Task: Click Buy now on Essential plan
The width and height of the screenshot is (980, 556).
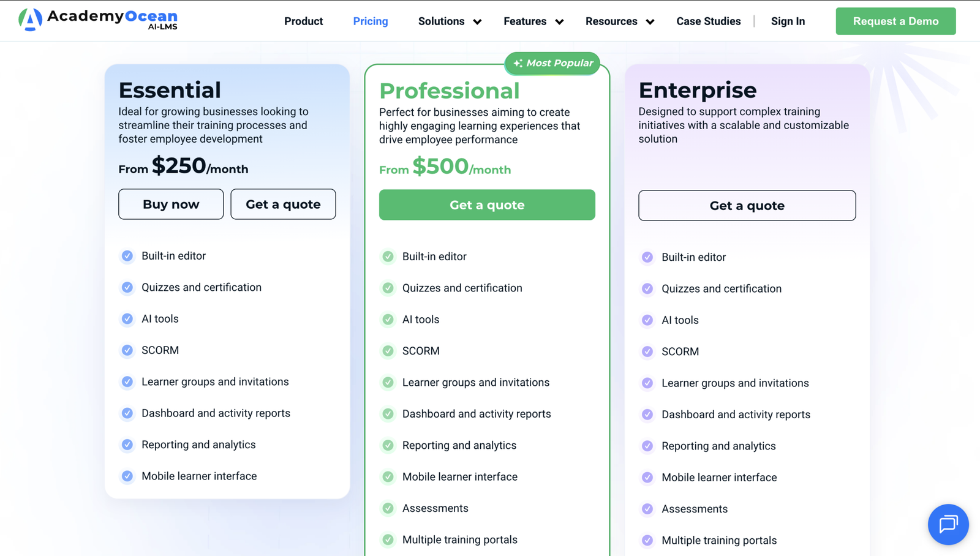Action: 171,204
